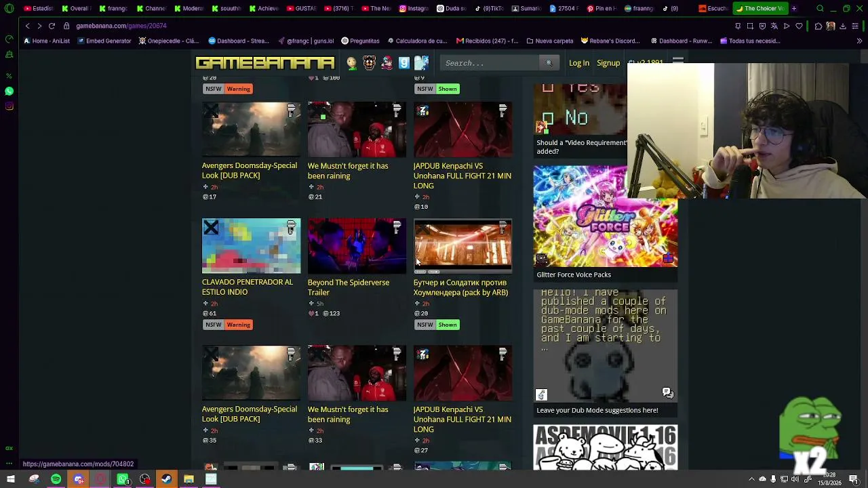Click the category icon on Beyond The Spiderverse thumbnail
868x488 pixels.
[397, 228]
